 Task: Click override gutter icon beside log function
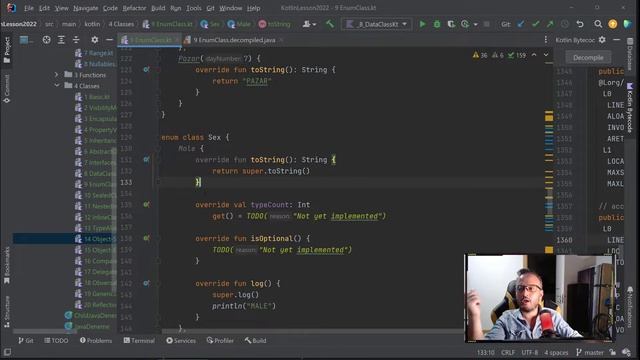click(x=146, y=283)
